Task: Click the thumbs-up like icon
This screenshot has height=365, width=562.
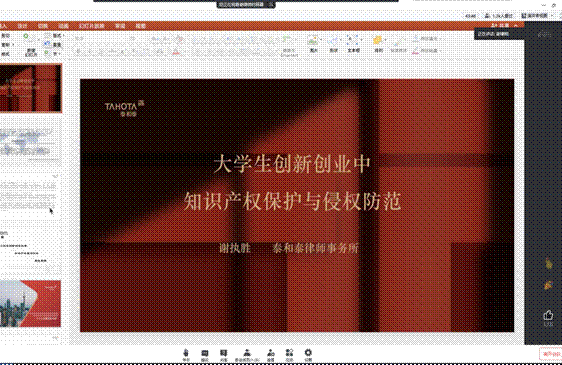Action: [x=548, y=316]
